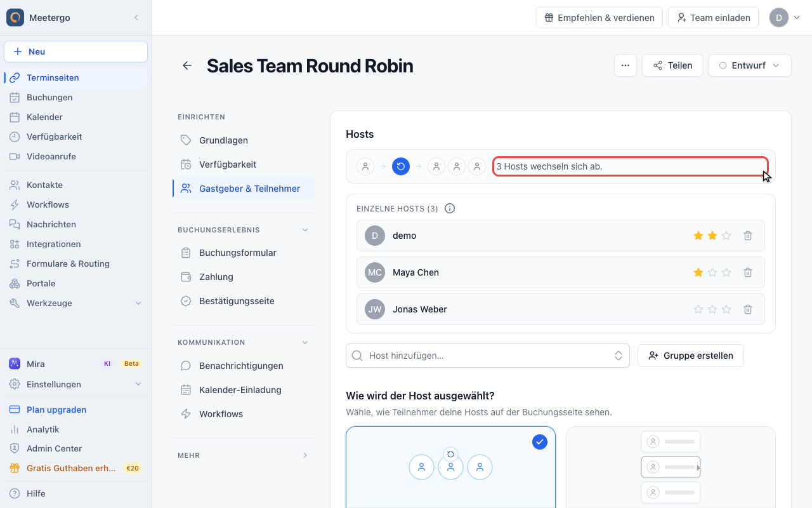812x508 pixels.
Task: Click the info icon next to Einzelne Hosts
Action: pyautogui.click(x=450, y=208)
